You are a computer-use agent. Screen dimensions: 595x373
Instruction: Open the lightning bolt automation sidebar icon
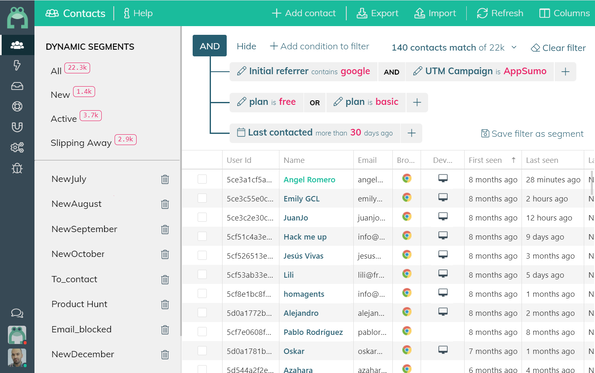(17, 65)
